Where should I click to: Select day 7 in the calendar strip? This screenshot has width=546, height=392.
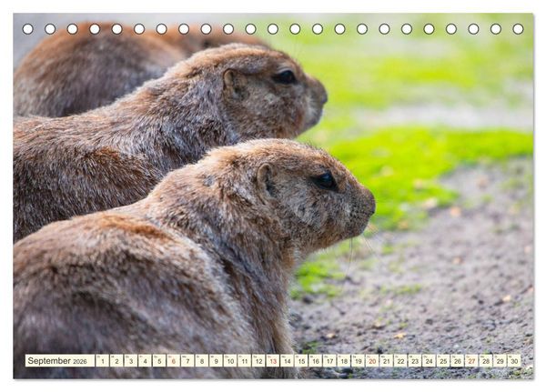tap(187, 361)
